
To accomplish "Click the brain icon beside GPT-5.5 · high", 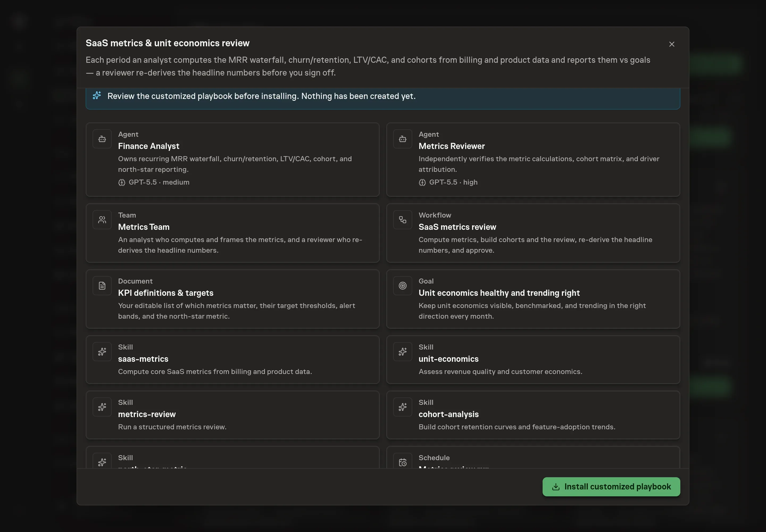I will point(422,182).
